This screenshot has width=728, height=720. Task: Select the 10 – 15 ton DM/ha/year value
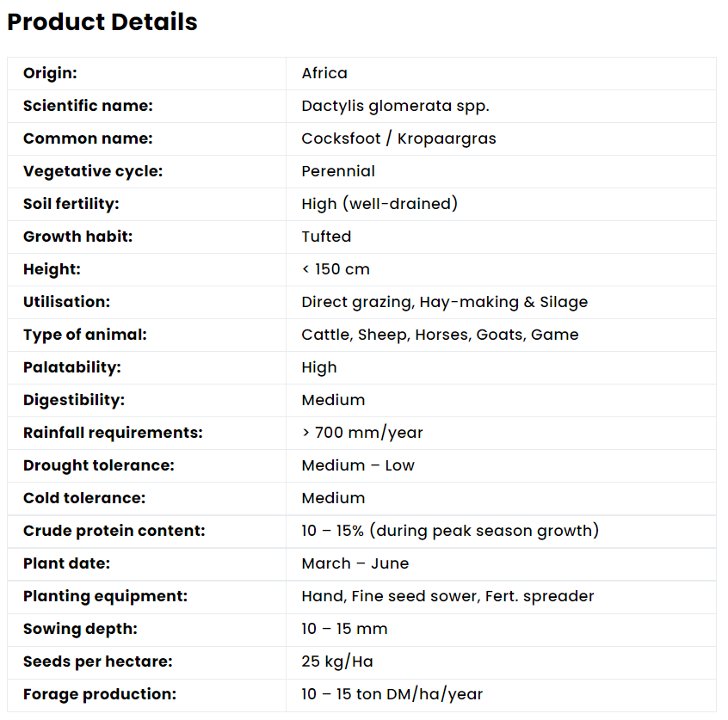tap(392, 694)
